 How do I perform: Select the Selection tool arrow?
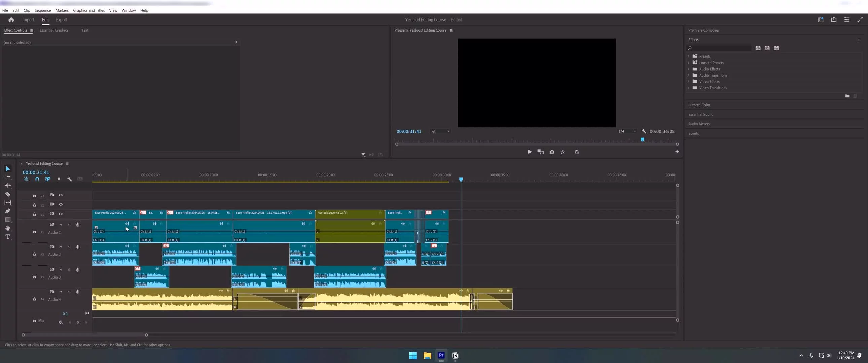(8, 169)
